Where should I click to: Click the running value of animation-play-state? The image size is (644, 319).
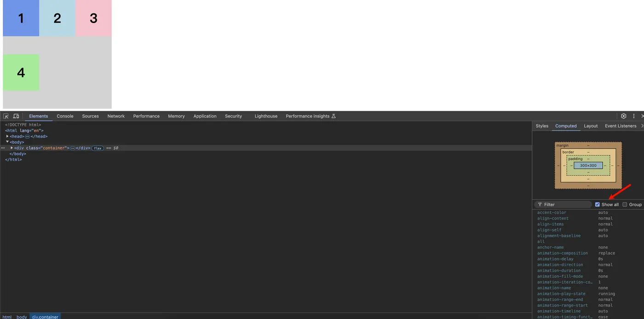click(x=607, y=294)
